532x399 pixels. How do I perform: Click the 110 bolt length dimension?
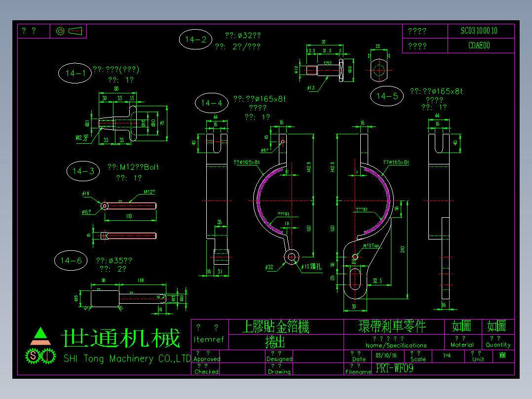coord(129,216)
